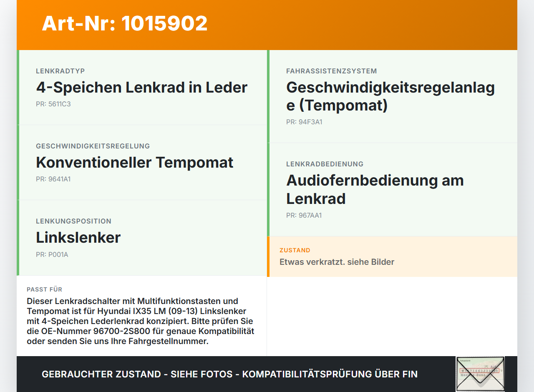Select the text 'Etwas verkratzt. siehe Bilder'
This screenshot has height=392, width=534.
point(337,262)
